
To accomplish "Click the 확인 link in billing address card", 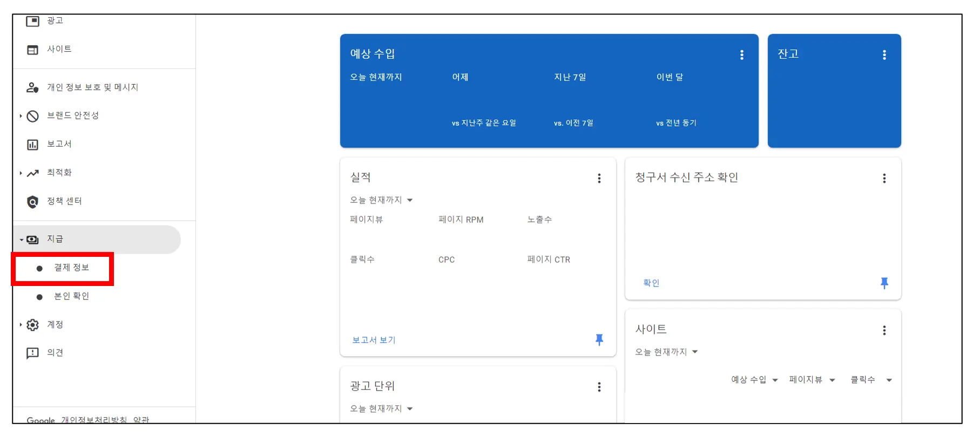I will click(x=651, y=283).
